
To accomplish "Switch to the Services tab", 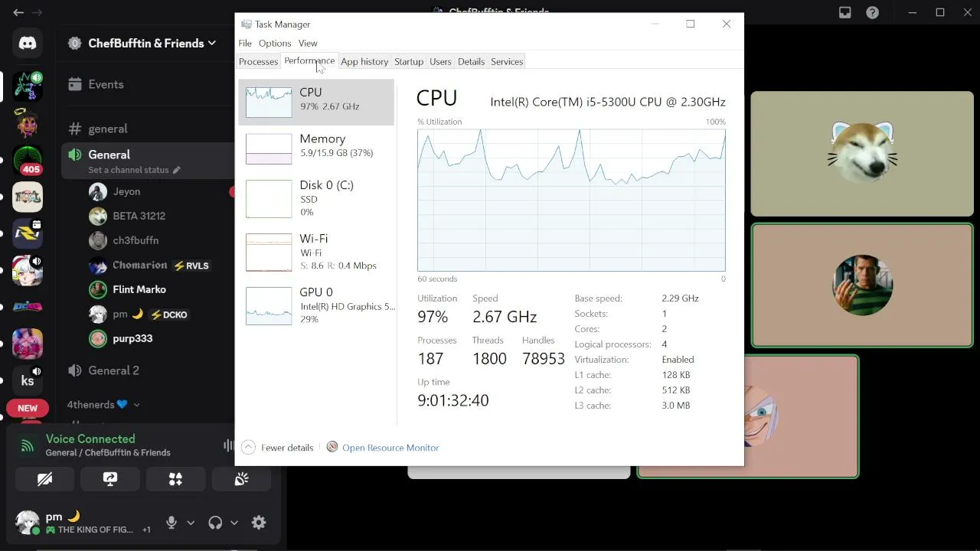I will coord(507,61).
